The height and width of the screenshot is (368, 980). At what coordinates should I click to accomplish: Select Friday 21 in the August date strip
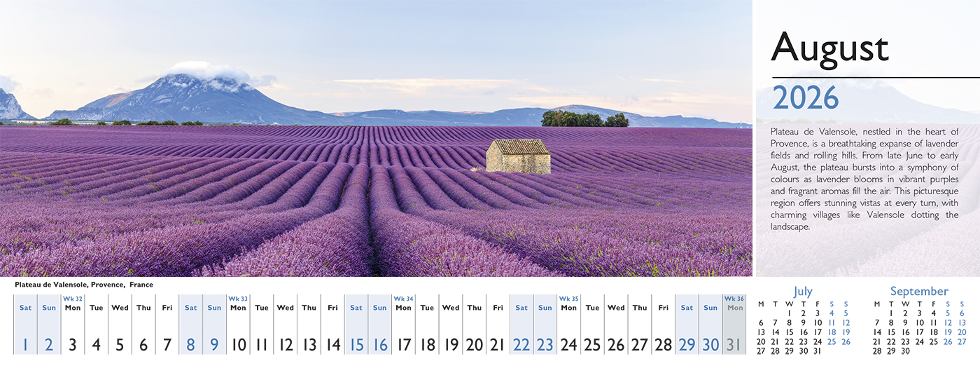tap(498, 324)
